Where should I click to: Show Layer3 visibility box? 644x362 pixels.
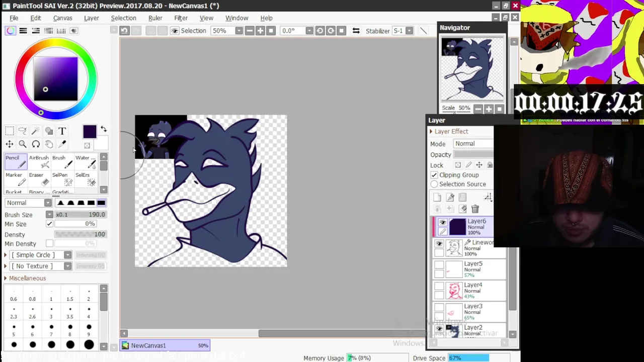439,308
